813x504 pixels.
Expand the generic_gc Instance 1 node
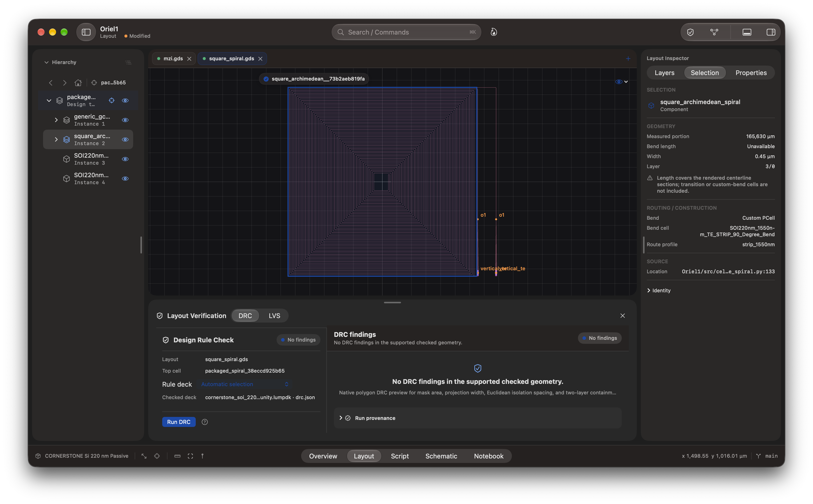pyautogui.click(x=56, y=120)
